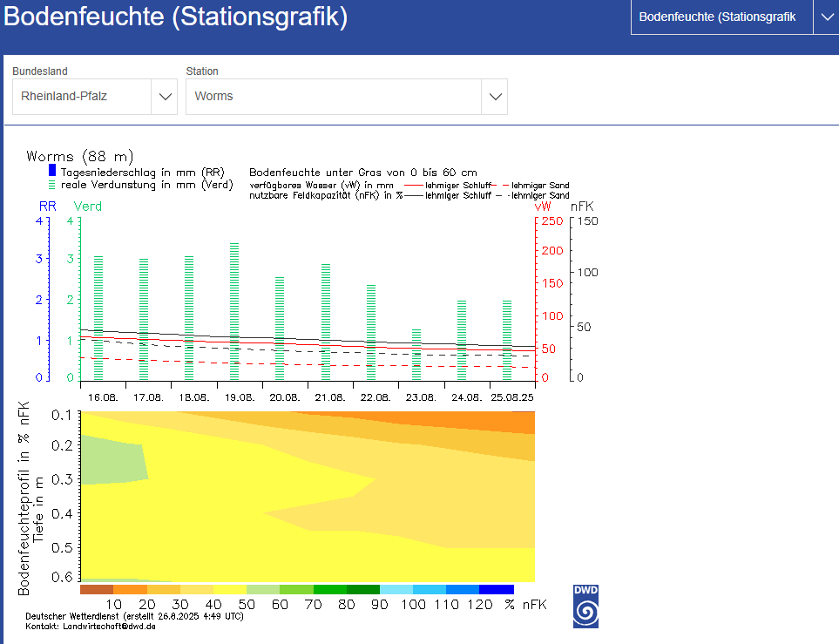Click the chevron arrow in the Station box
Image resolution: width=839 pixels, height=644 pixels.
pos(494,97)
